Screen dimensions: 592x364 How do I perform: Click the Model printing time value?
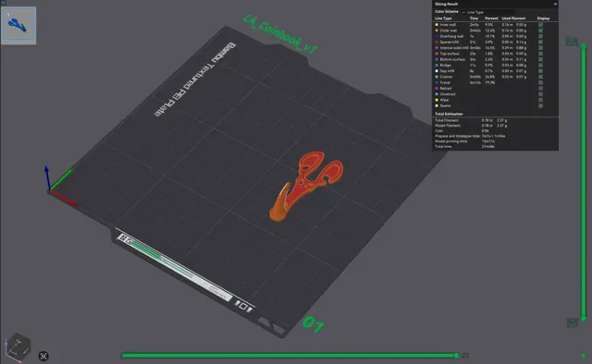[487, 141]
